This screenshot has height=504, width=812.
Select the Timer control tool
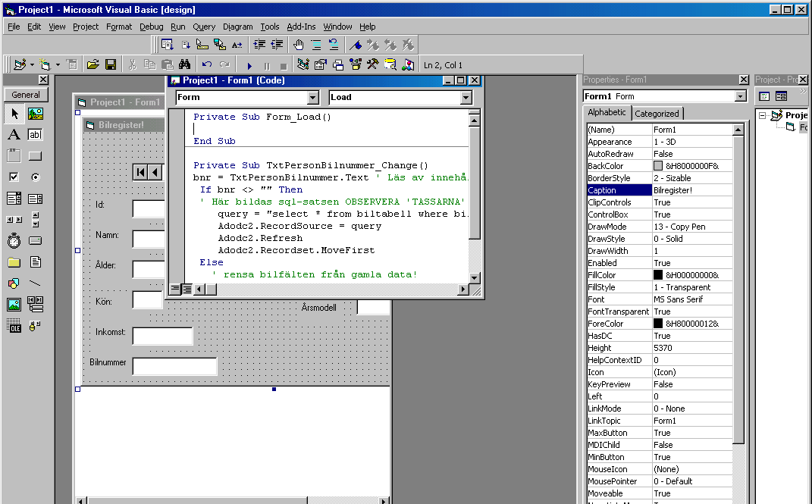pos(14,240)
